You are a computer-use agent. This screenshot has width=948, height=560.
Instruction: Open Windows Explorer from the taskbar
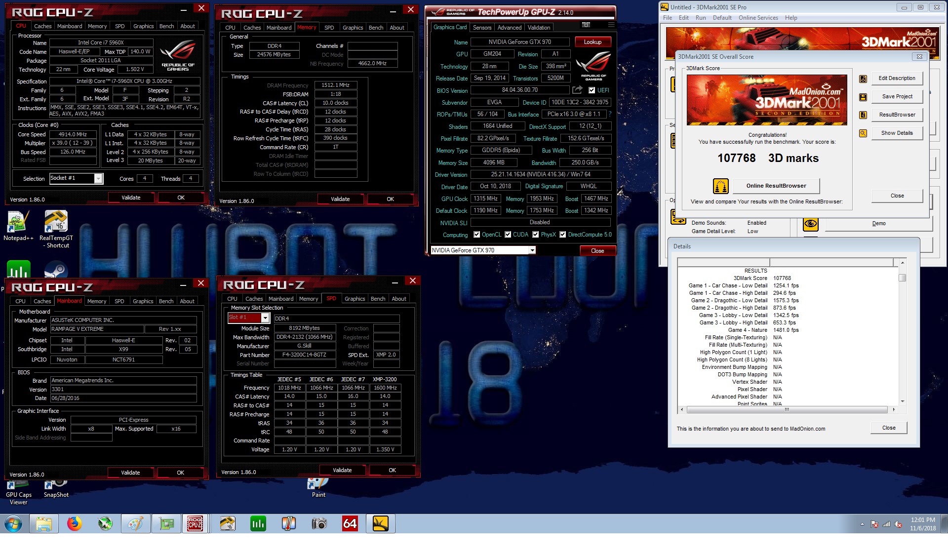(x=44, y=523)
